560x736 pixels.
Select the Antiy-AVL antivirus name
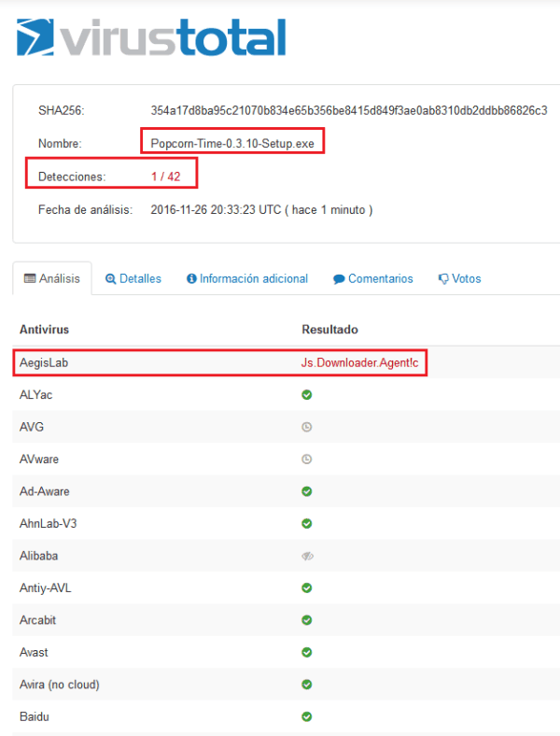pyautogui.click(x=45, y=587)
